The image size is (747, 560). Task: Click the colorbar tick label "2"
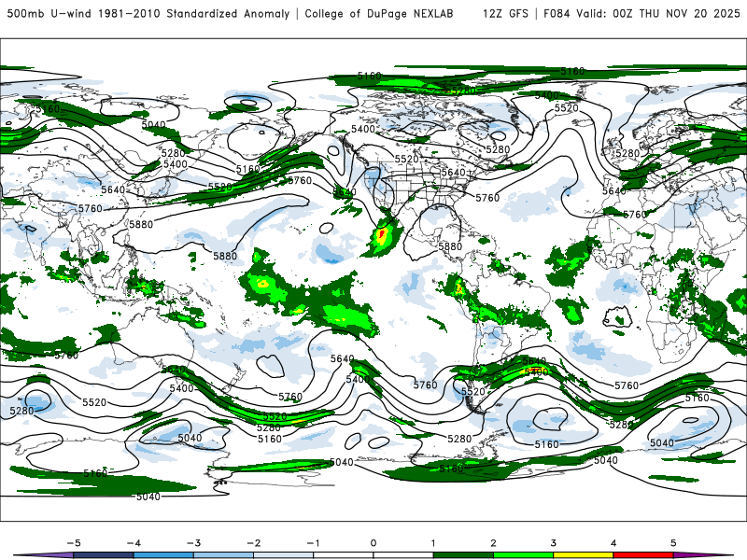point(493,543)
